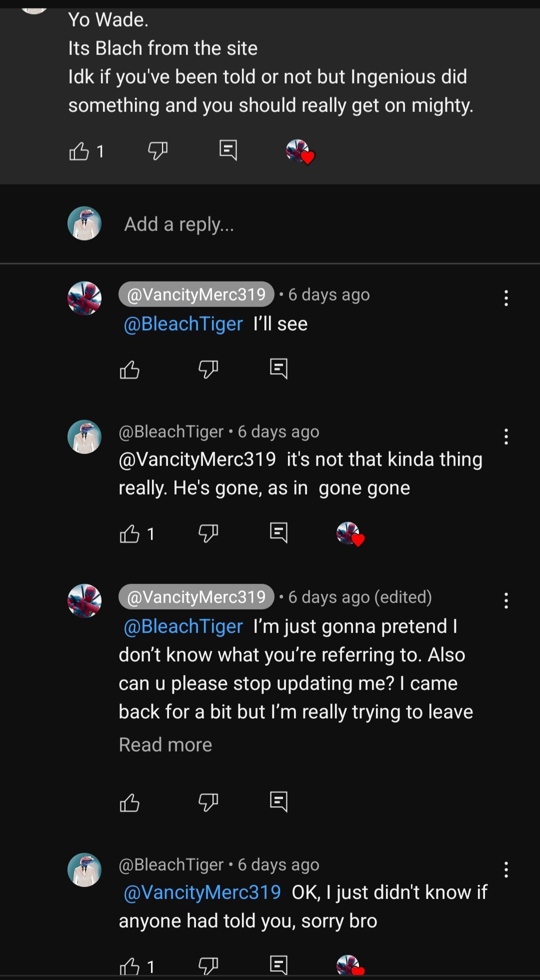
Task: Open options for the "pretend" reply
Action: tap(506, 600)
